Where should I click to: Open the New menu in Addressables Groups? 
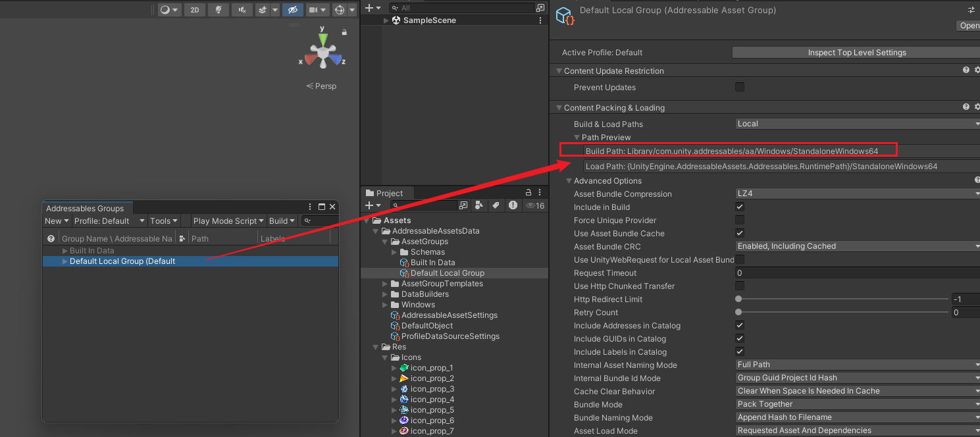pyautogui.click(x=57, y=221)
